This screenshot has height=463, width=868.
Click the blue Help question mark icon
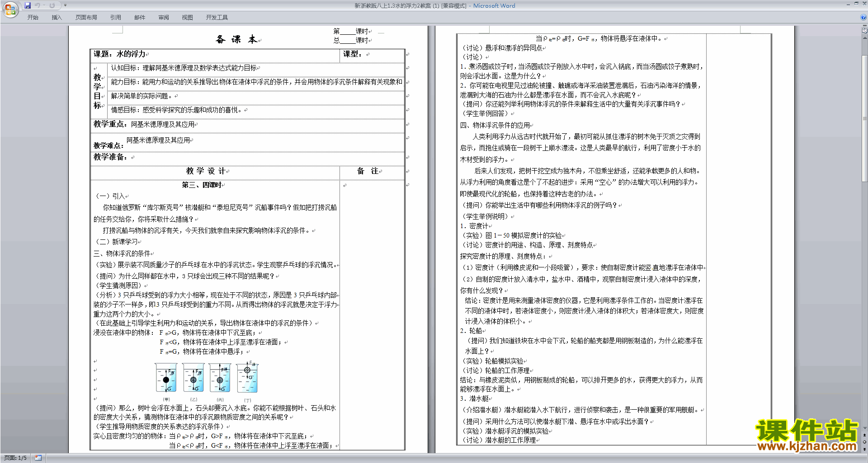[863, 18]
